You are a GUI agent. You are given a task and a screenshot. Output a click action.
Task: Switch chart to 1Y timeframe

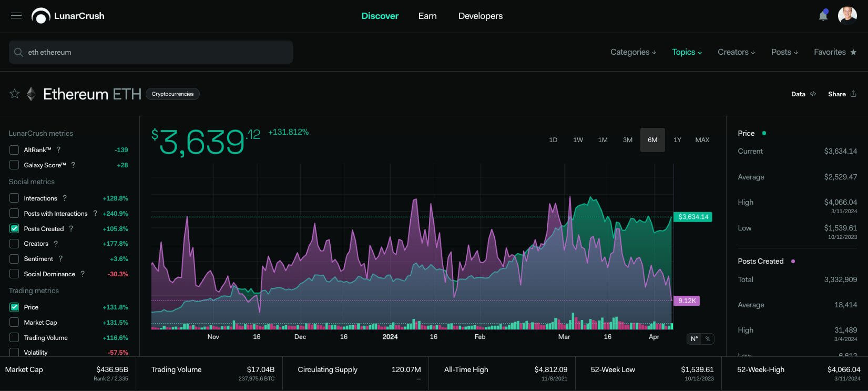(677, 140)
